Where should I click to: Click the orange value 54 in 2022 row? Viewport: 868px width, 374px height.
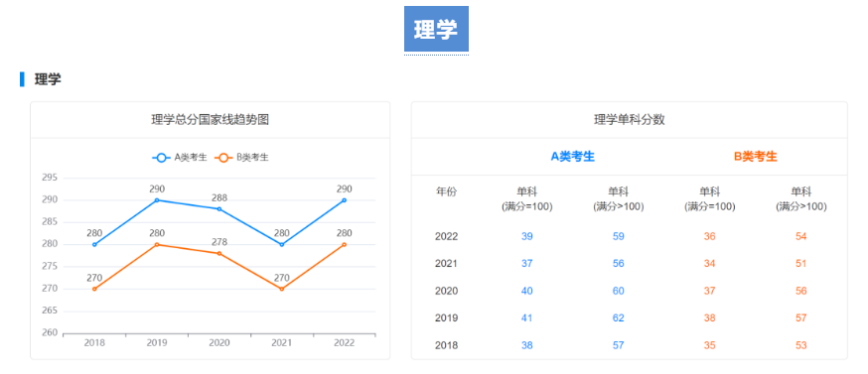801,237
